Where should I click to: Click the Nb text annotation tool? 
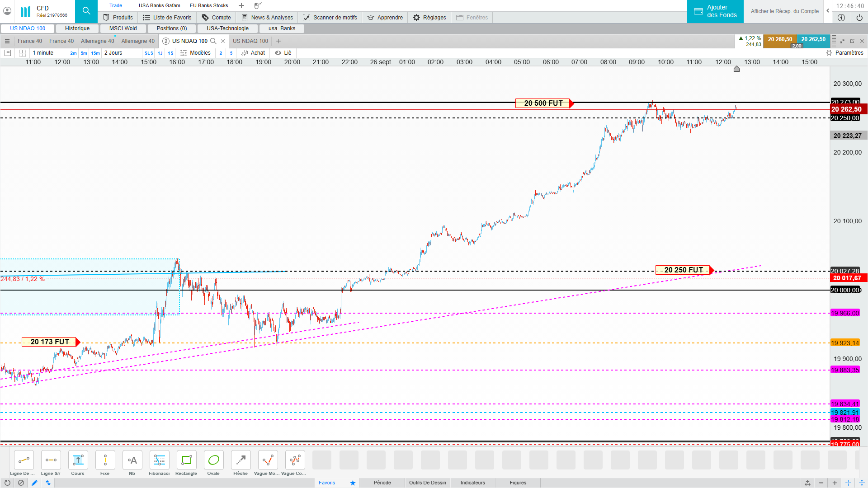[132, 460]
